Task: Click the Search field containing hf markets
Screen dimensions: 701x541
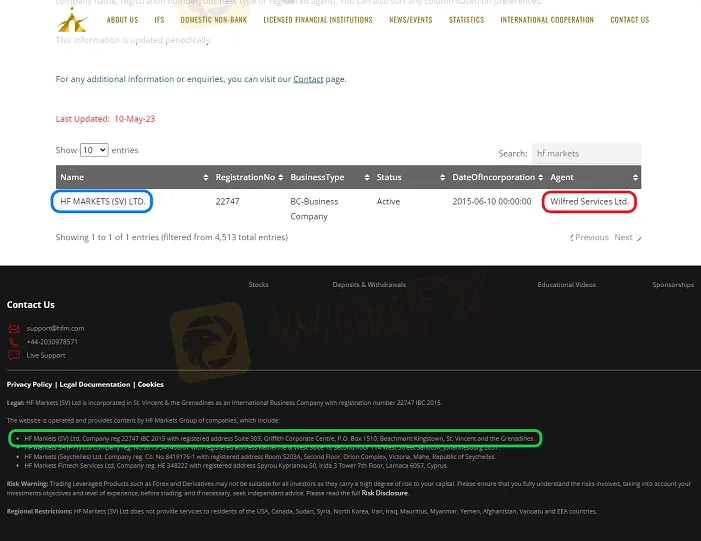Action: (x=587, y=153)
